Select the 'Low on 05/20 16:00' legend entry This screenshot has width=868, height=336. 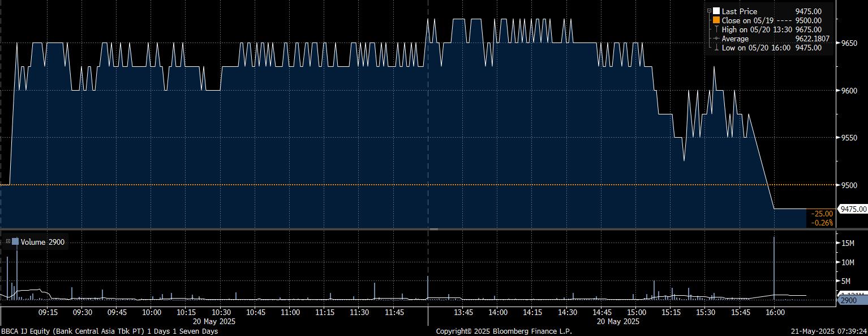(x=757, y=48)
